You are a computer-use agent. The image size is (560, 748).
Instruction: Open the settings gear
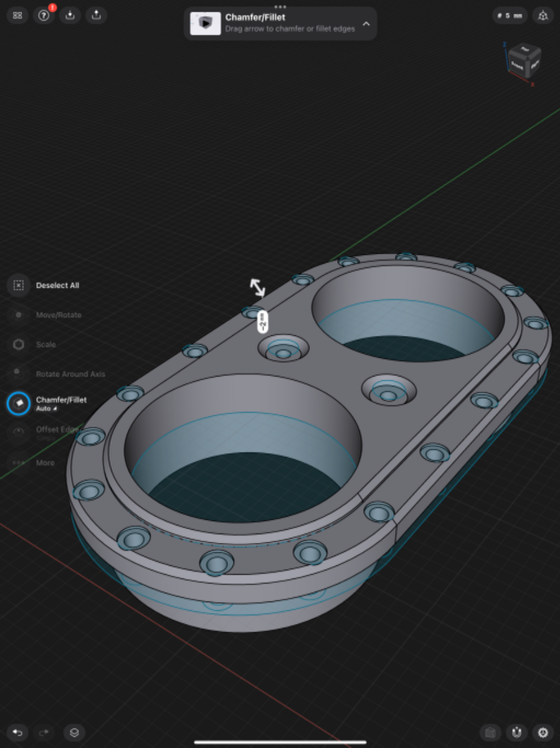[543, 732]
